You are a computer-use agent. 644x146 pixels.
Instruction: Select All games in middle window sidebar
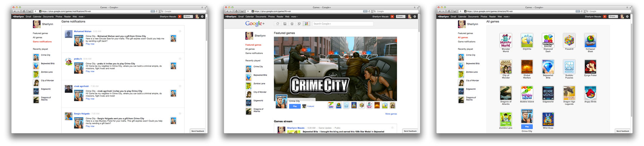[250, 49]
